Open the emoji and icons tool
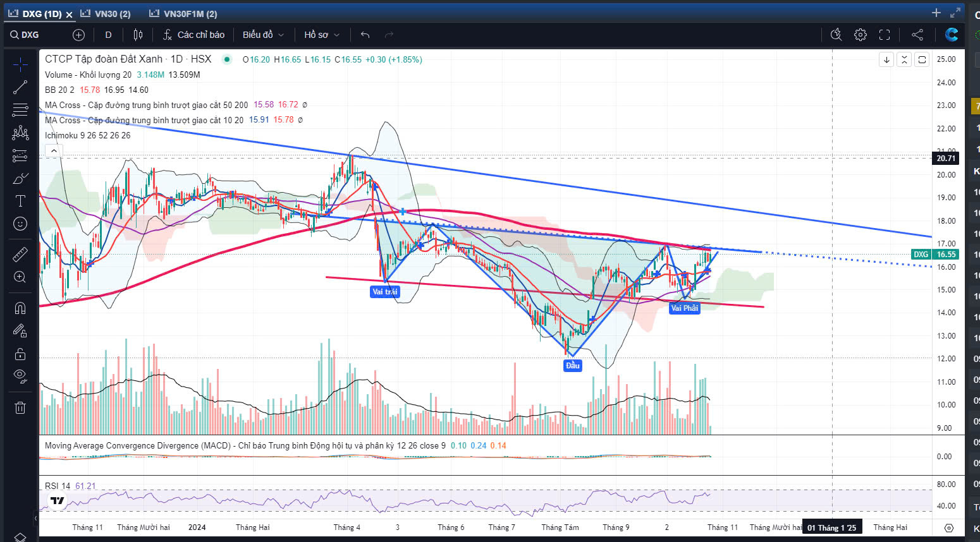Viewport: 980px width, 542px height. click(x=20, y=224)
